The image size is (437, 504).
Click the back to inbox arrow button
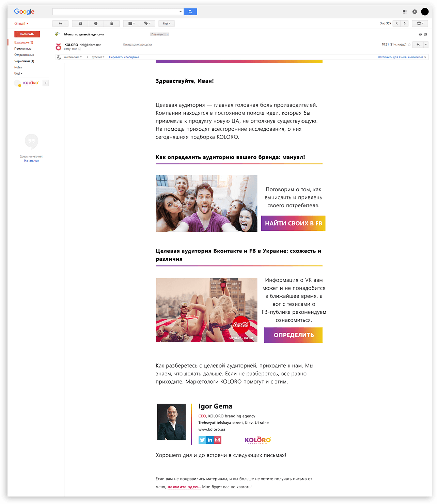point(60,23)
